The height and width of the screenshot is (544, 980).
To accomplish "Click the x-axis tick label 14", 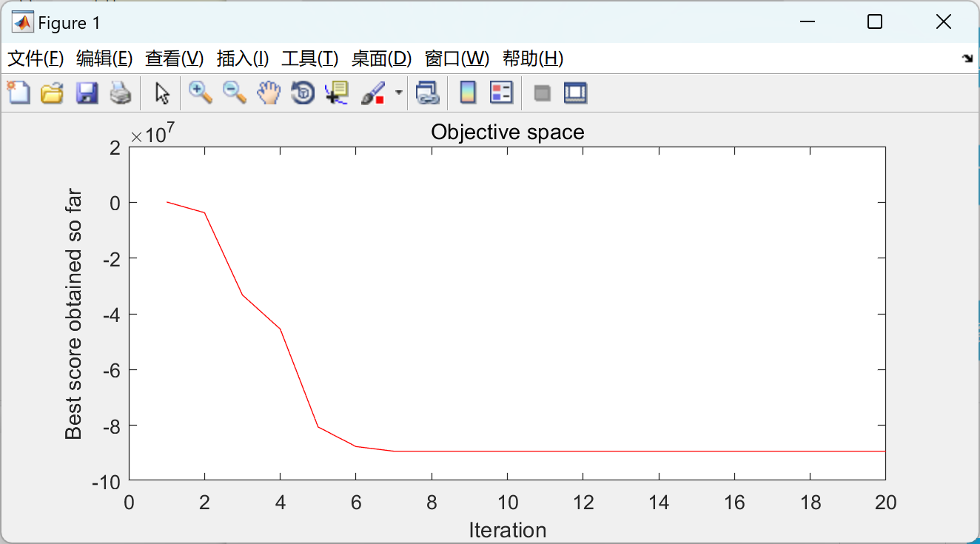I will click(x=659, y=503).
